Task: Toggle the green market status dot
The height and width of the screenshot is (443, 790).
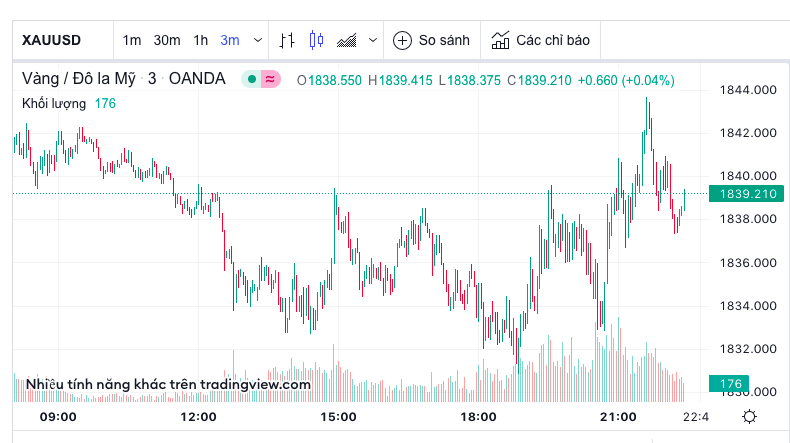Action: [x=251, y=79]
